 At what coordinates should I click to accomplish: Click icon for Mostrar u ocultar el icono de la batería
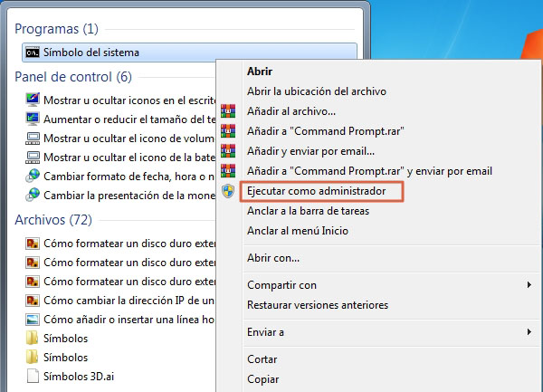pyautogui.click(x=33, y=158)
